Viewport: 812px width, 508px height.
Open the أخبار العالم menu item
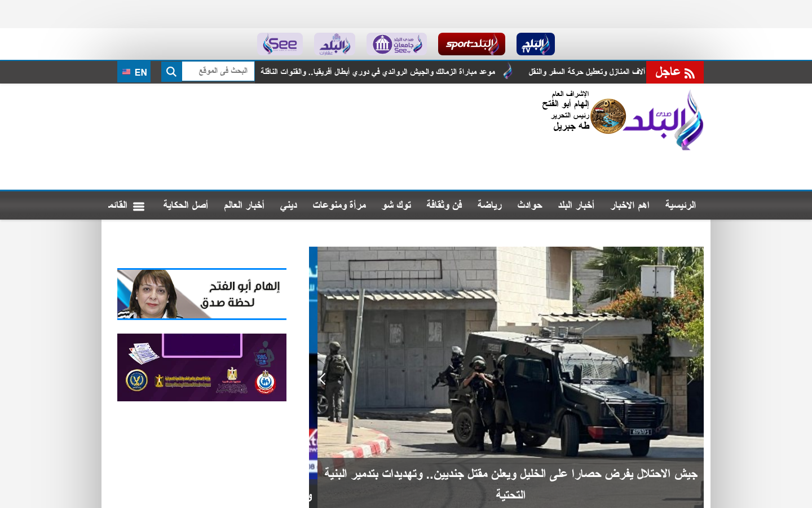[x=244, y=205]
